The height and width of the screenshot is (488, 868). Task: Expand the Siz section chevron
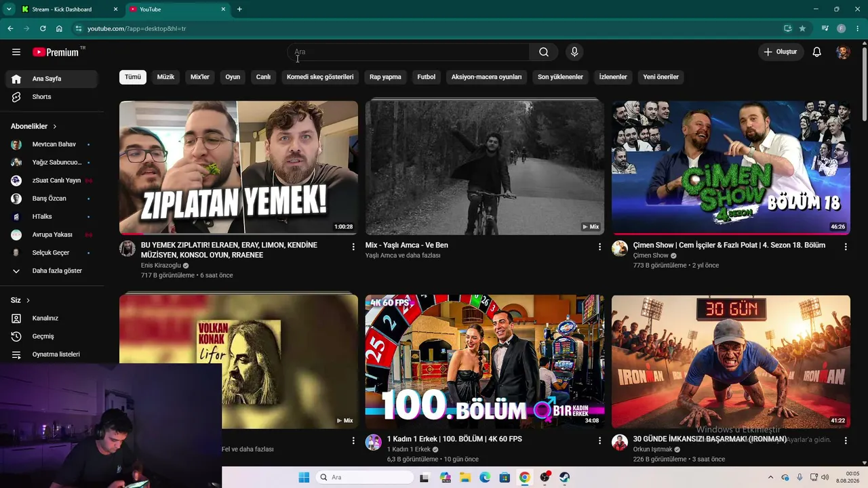28,300
